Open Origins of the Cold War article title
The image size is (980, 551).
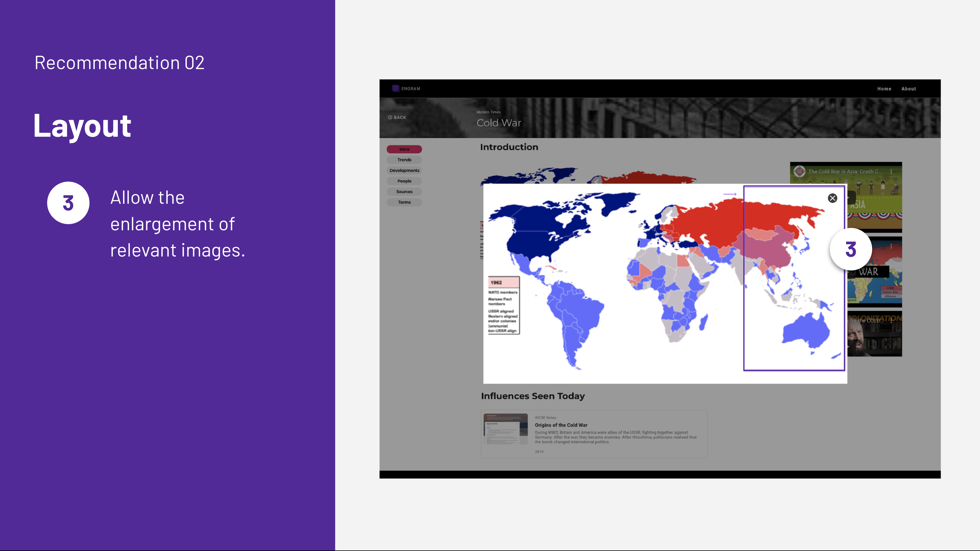coord(561,425)
